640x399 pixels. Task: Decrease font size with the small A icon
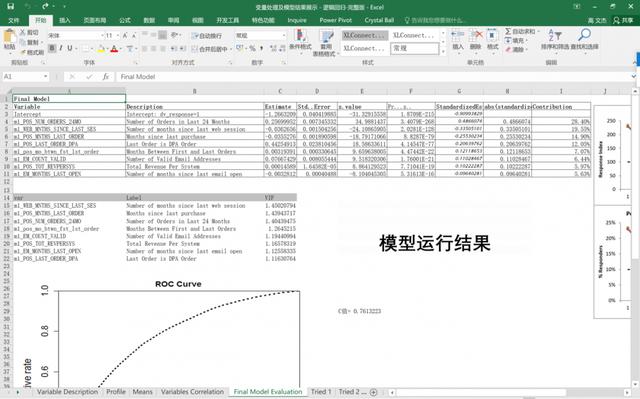[x=134, y=36]
